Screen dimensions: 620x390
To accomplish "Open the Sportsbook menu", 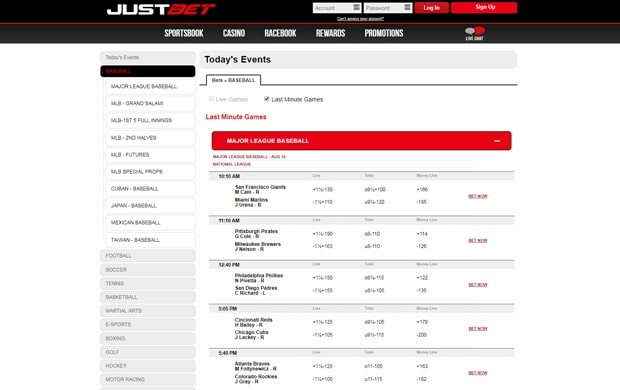I will point(184,33).
